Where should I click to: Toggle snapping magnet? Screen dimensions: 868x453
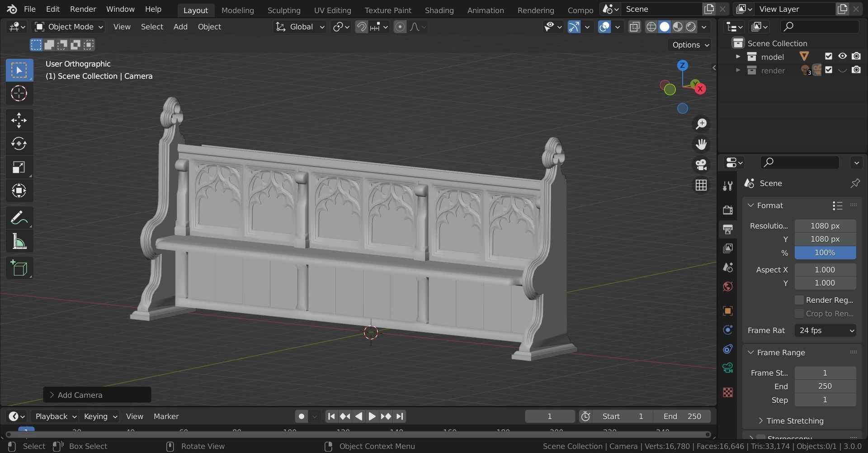pos(361,27)
